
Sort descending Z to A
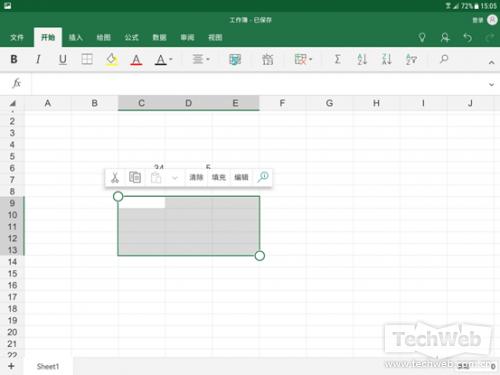coord(387,59)
